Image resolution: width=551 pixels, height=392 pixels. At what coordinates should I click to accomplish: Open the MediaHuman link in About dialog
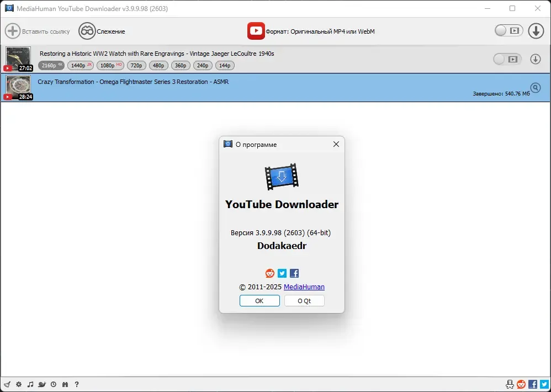304,287
